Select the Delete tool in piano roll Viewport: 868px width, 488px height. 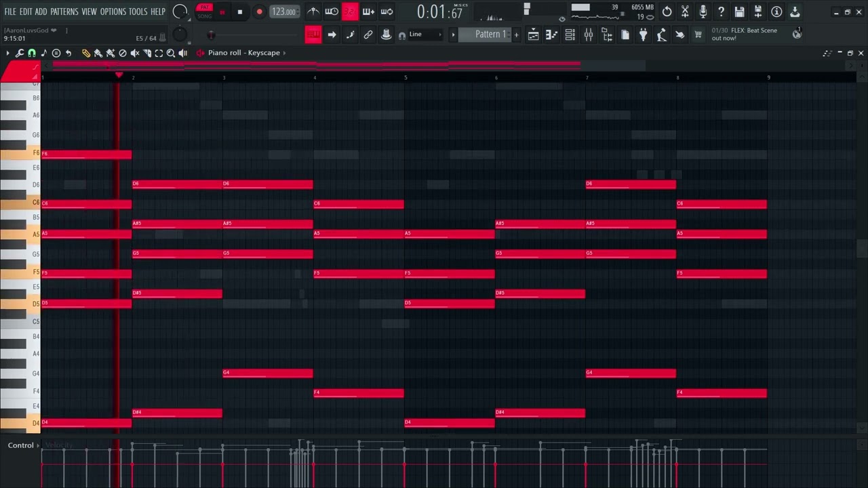123,53
